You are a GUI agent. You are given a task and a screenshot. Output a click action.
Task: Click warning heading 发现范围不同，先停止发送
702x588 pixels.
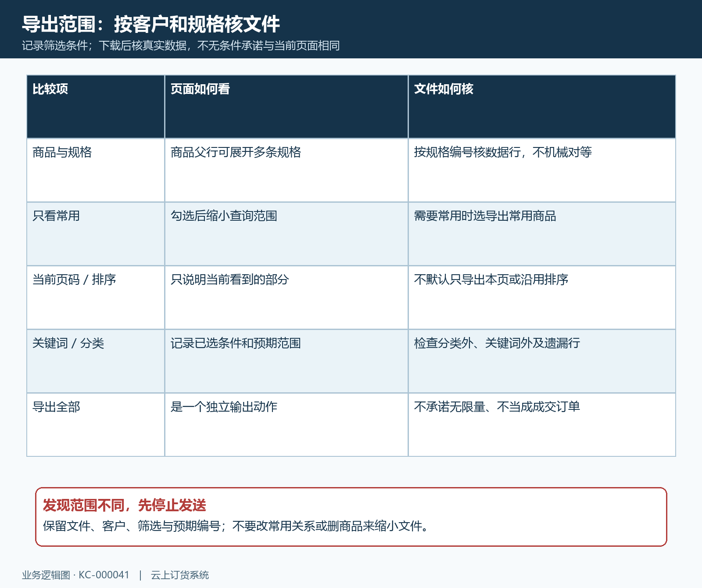pyautogui.click(x=125, y=506)
